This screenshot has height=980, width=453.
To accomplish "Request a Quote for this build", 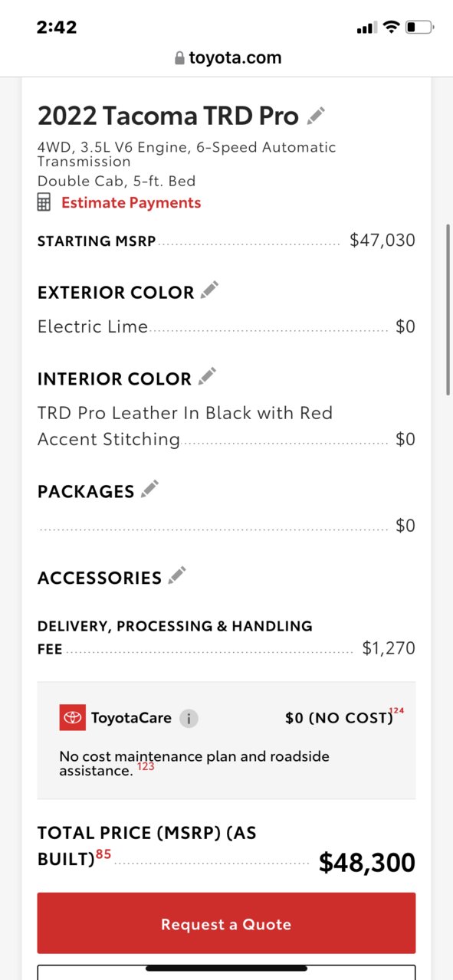I will click(226, 923).
